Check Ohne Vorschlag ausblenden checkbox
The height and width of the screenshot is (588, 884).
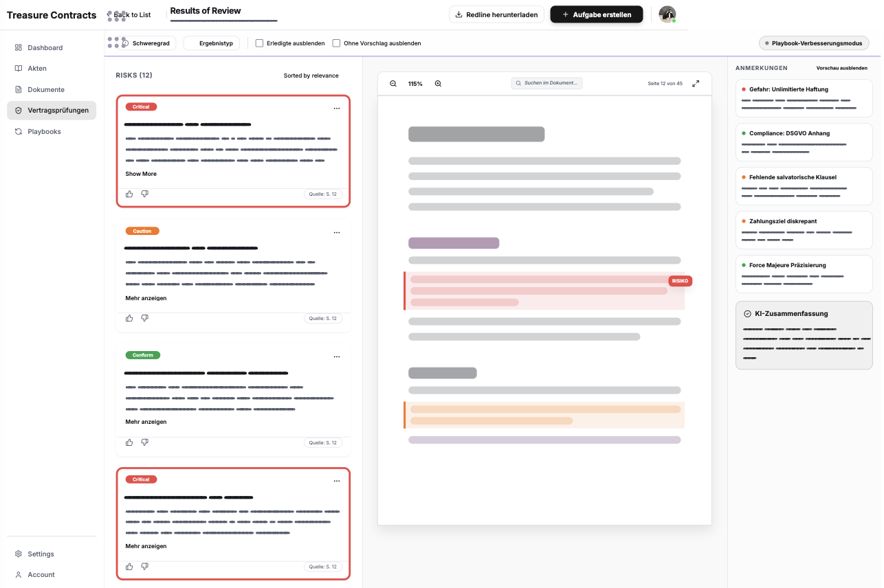pyautogui.click(x=336, y=43)
